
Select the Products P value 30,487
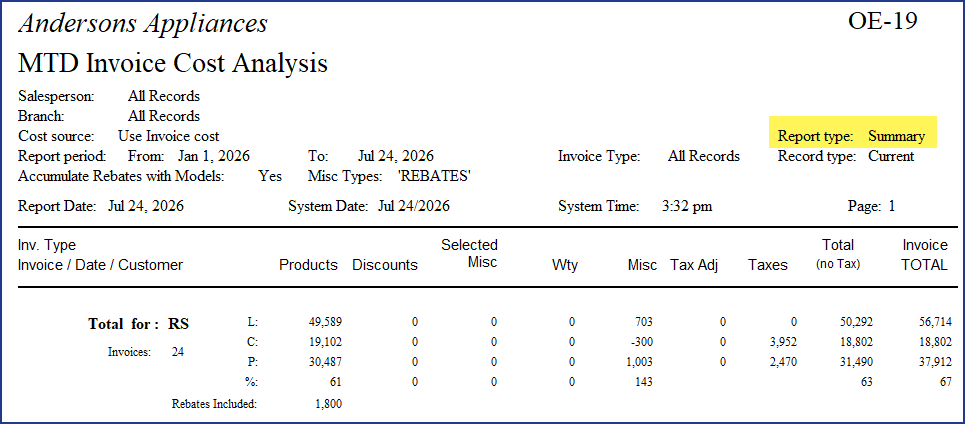[327, 362]
